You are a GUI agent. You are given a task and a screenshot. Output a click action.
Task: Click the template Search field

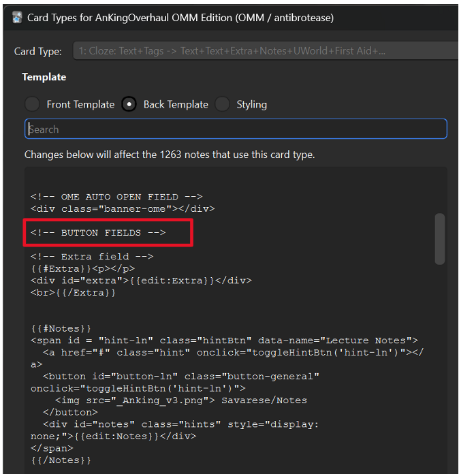[x=236, y=129]
